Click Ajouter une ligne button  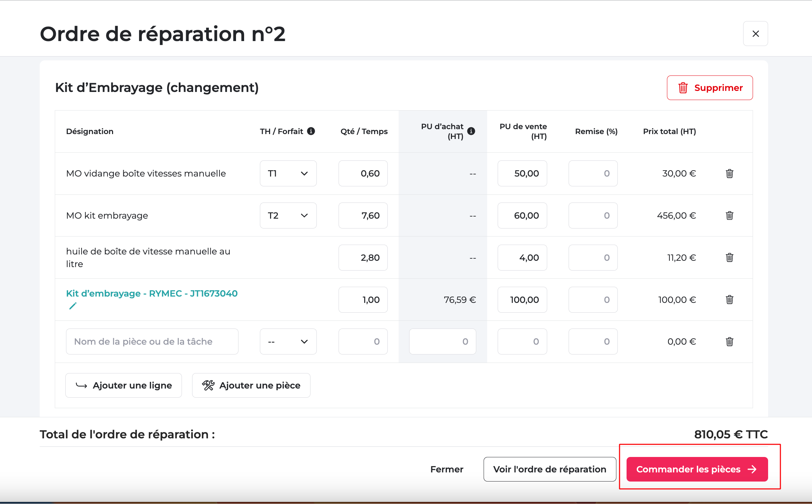coord(124,385)
